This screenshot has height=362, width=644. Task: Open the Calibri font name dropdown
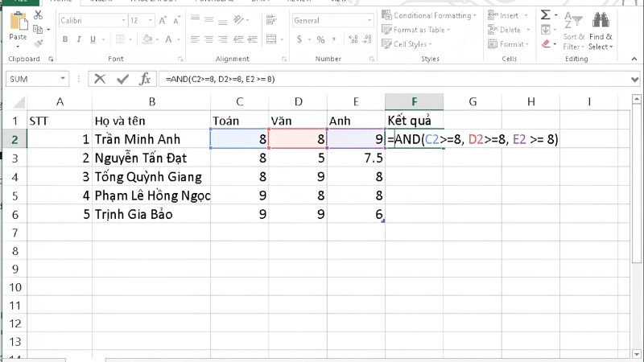[x=123, y=21]
